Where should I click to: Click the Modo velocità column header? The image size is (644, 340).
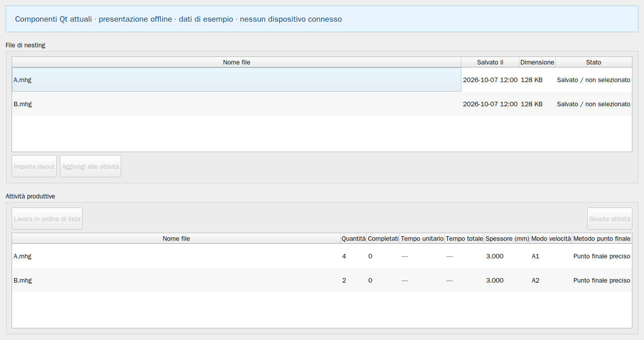coord(551,239)
